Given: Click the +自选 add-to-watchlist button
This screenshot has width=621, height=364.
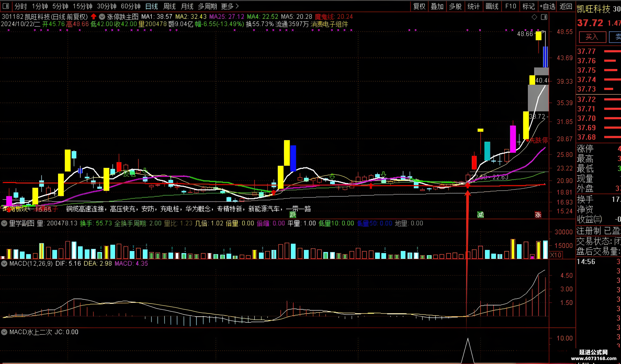Looking at the screenshot, I should [547, 6].
